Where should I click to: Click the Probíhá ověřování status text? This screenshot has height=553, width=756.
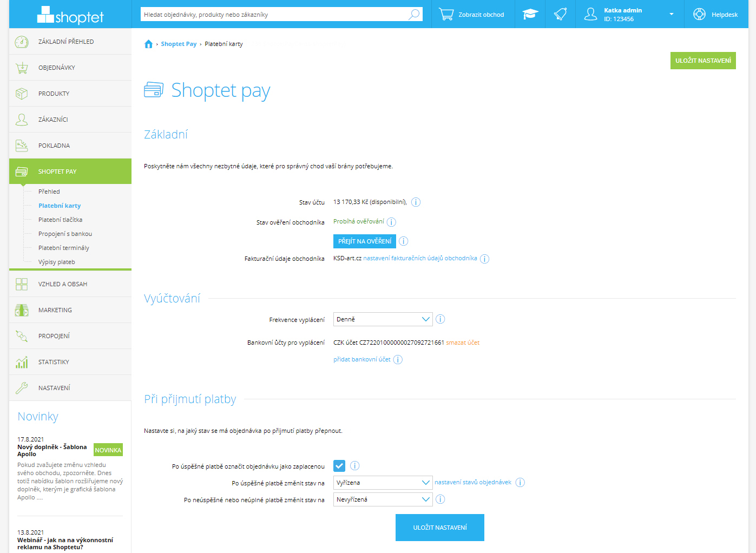tap(359, 221)
